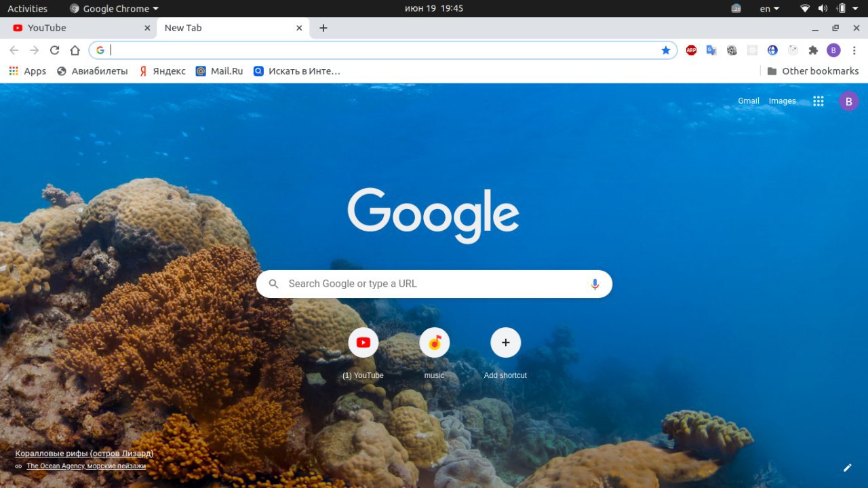Open the clock showing июн 19 19:45
The image size is (868, 488).
point(433,9)
